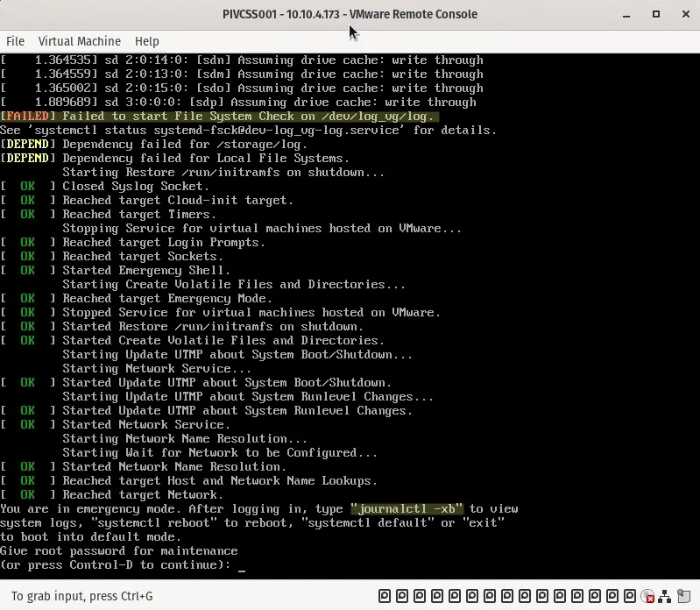This screenshot has width=700, height=610.
Task: Click 'Reached target Timers.' line
Action: click(139, 215)
